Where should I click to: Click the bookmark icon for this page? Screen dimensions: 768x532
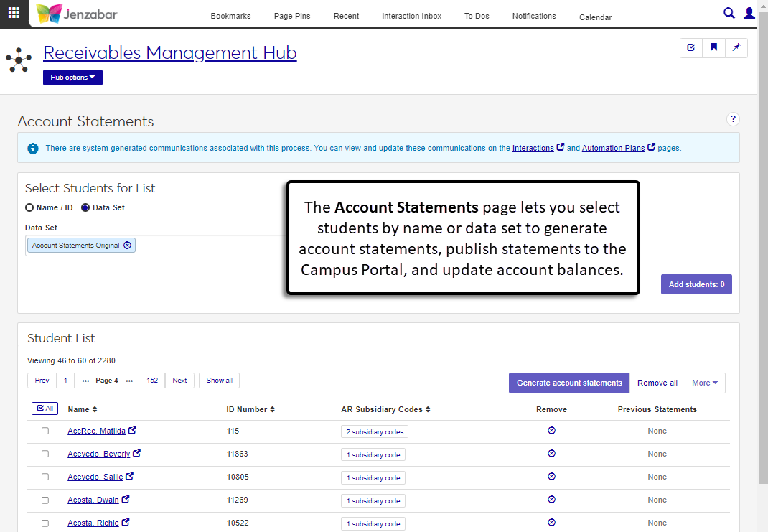click(713, 47)
